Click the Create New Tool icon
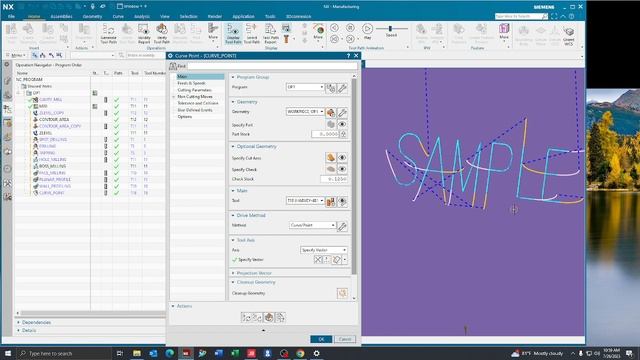This screenshot has width=640, height=360. [x=331, y=201]
